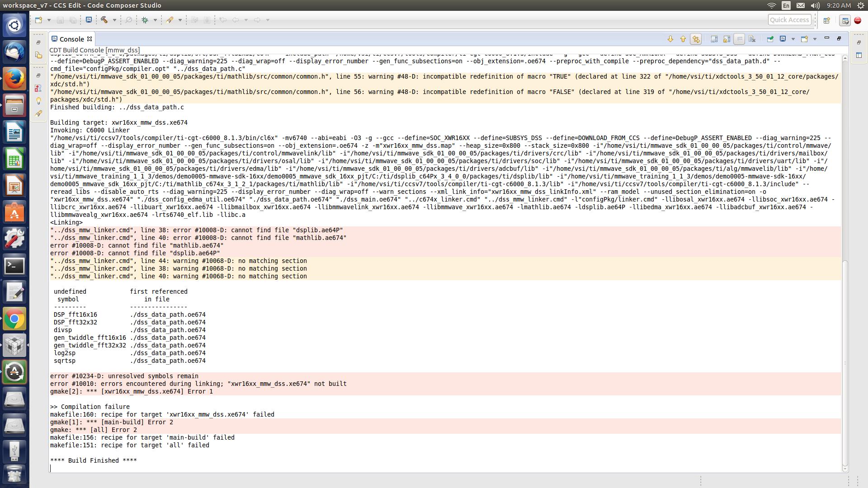Close the Console tab

[x=90, y=39]
